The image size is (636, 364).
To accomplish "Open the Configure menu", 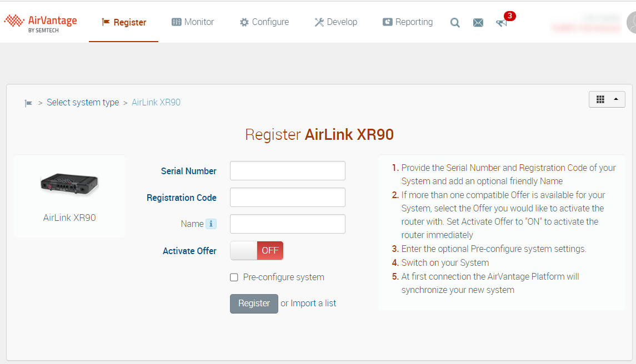I will [264, 22].
